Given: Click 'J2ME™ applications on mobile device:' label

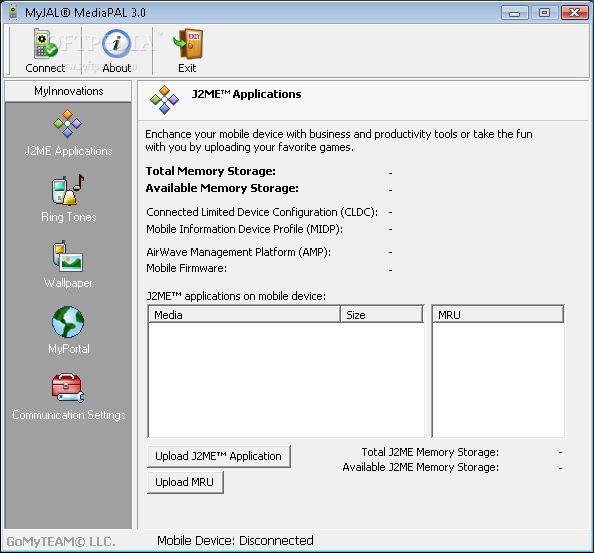Looking at the screenshot, I should (236, 296).
